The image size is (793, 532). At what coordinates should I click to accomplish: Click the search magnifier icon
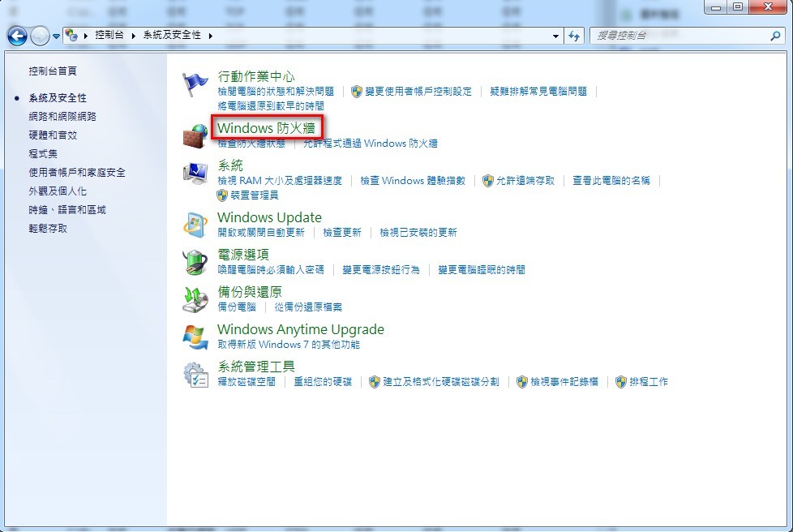pos(775,36)
